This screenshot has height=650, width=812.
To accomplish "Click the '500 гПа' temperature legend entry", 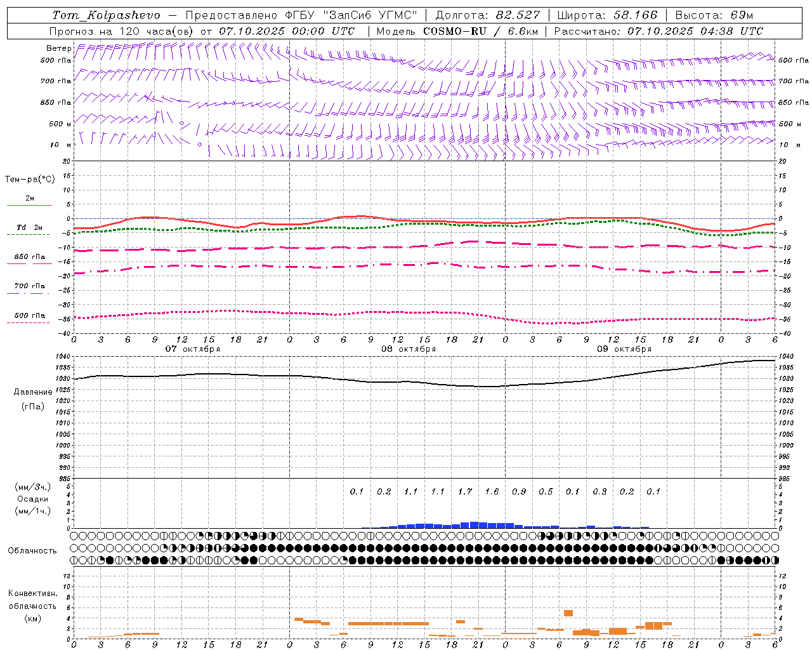I will [x=29, y=315].
